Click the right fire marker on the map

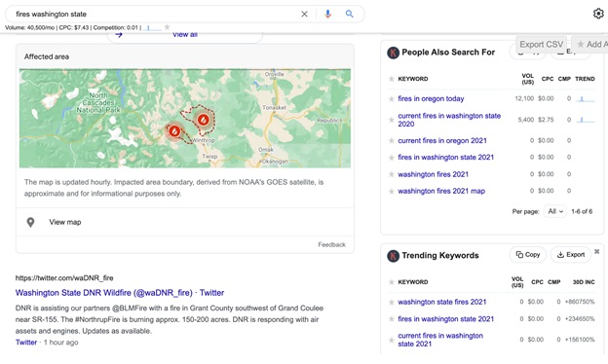click(204, 120)
